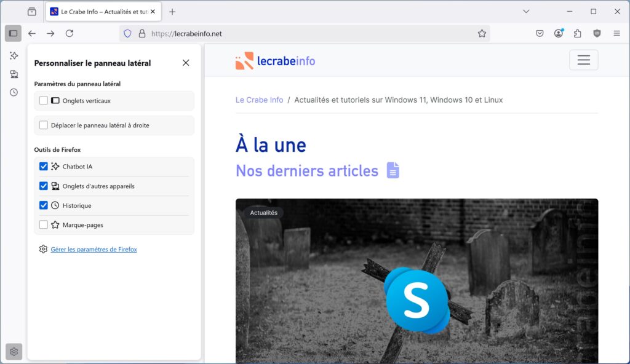Image resolution: width=630 pixels, height=364 pixels.
Task: Select the Le Crabe Info tab
Action: [103, 12]
